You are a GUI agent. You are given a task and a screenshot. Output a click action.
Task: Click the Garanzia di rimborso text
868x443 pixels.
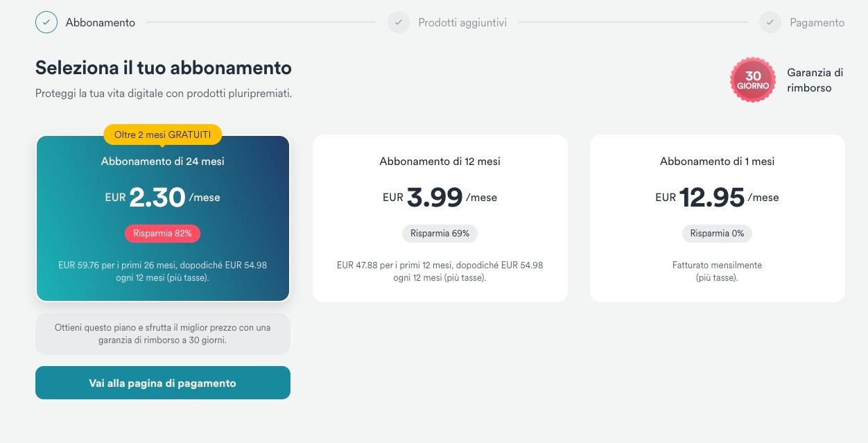click(x=815, y=80)
